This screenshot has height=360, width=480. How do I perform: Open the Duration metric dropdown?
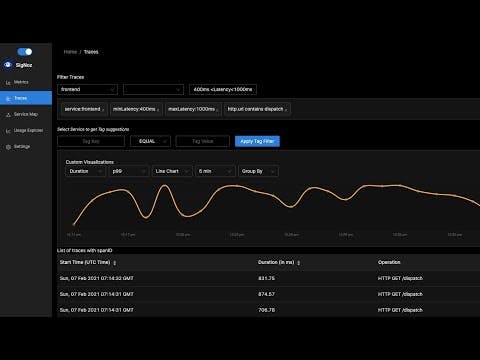[x=85, y=171]
